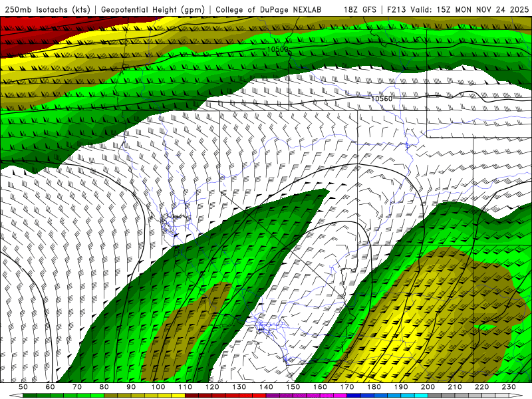Click the 140 label on the color scale
The image size is (532, 399).
pos(266,387)
